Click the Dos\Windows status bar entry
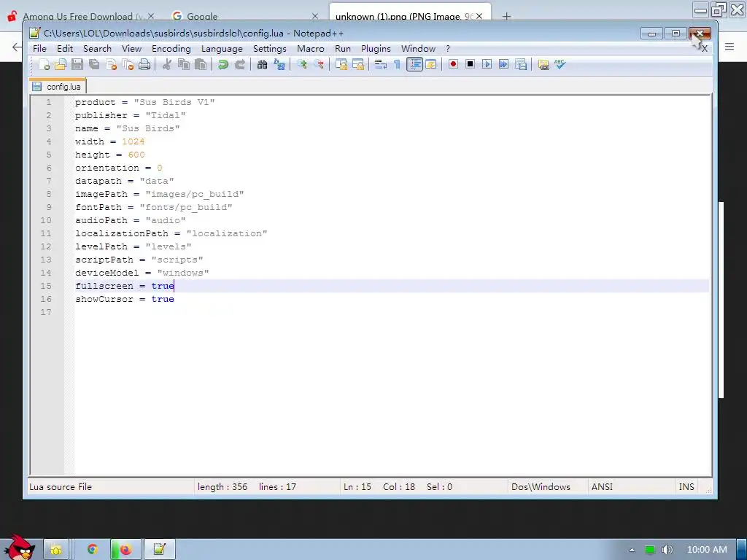Viewport: 747px width, 560px height. pos(541,486)
